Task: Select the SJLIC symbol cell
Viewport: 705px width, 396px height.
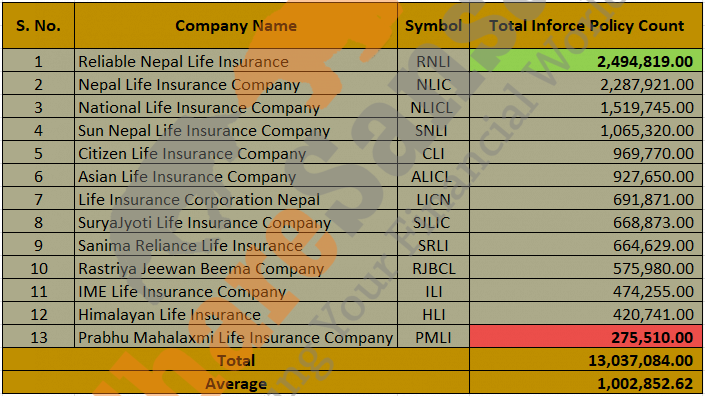Action: tap(433, 222)
